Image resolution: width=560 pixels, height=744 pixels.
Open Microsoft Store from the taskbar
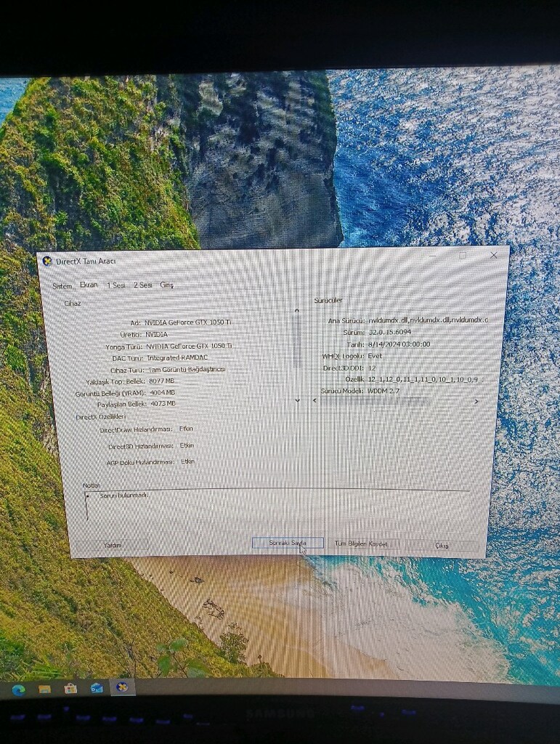[x=70, y=688]
